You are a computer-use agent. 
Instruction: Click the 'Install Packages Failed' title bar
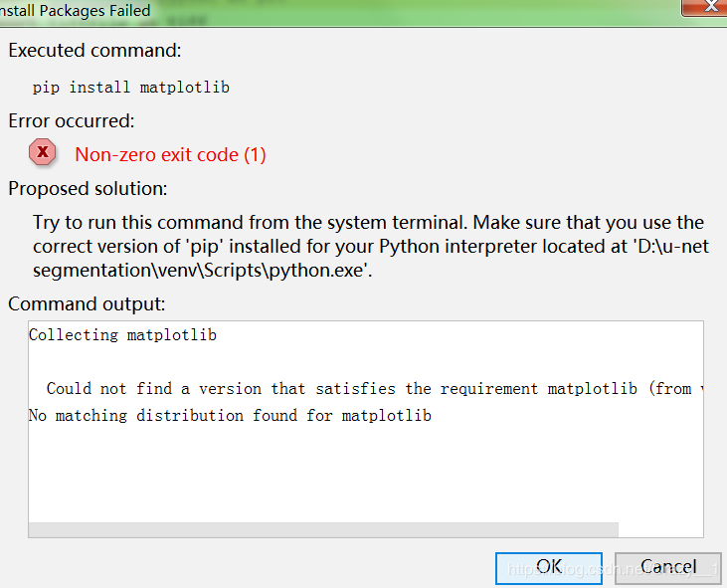point(298,11)
